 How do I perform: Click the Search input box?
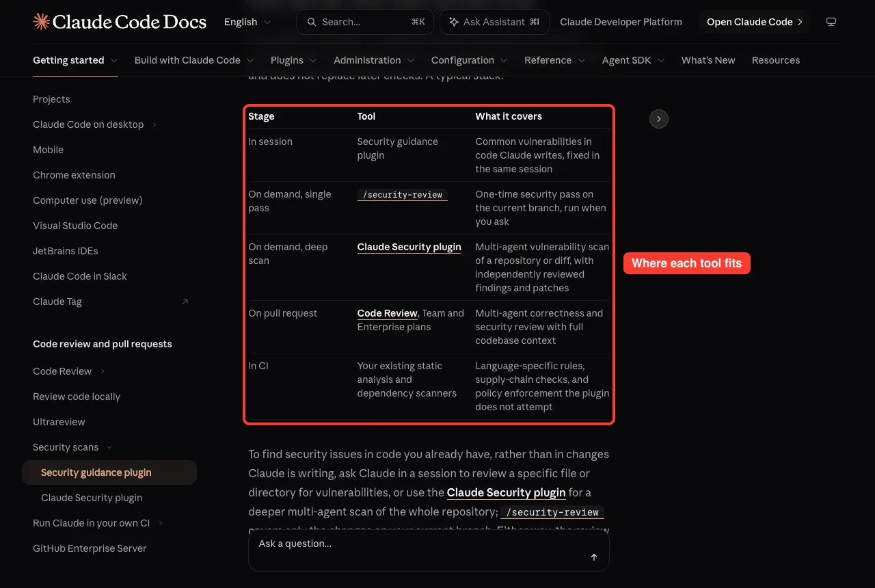point(365,22)
